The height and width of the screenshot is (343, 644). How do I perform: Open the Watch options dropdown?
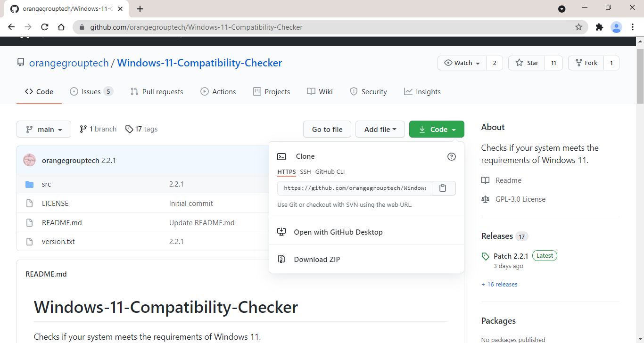pyautogui.click(x=462, y=63)
